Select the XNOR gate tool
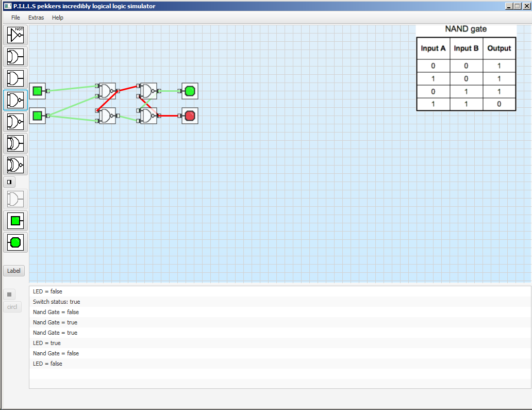The width and height of the screenshot is (532, 410). (15, 166)
